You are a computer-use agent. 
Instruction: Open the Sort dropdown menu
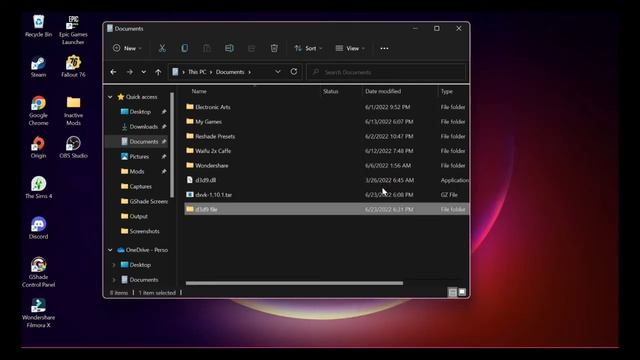point(308,48)
